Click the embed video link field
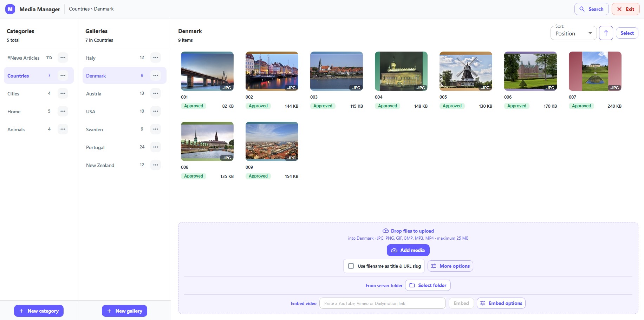Viewport: 644px width, 320px height. (x=382, y=303)
